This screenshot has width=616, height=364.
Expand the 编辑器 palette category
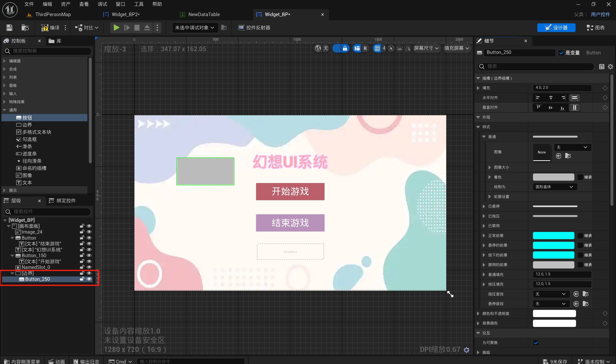[4, 61]
